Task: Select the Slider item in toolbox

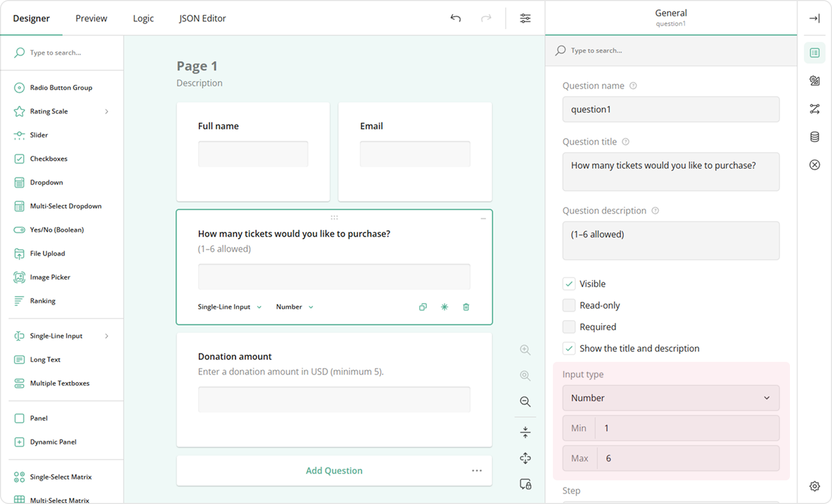Action: coord(39,135)
